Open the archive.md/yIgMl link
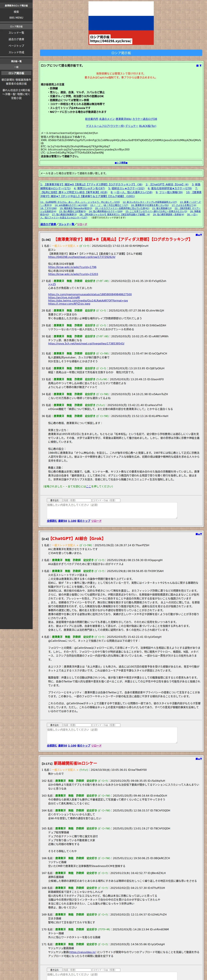The width and height of the screenshot is (207, 980). click(x=64, y=297)
